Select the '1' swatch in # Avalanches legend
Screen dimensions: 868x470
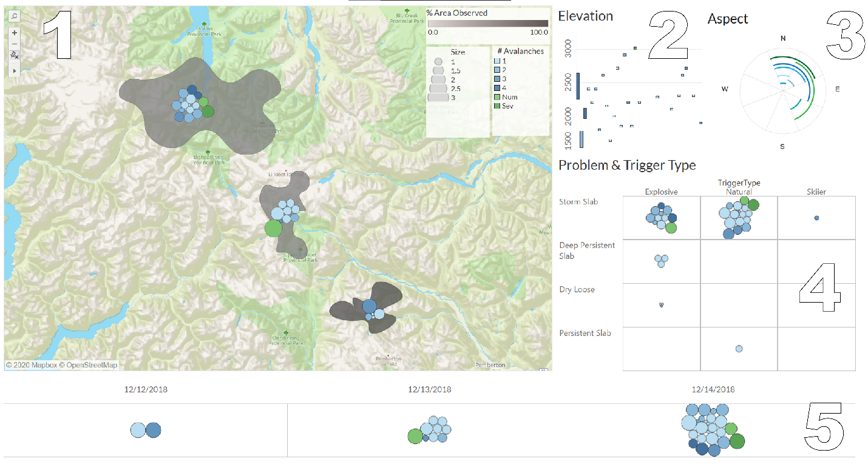tap(498, 61)
